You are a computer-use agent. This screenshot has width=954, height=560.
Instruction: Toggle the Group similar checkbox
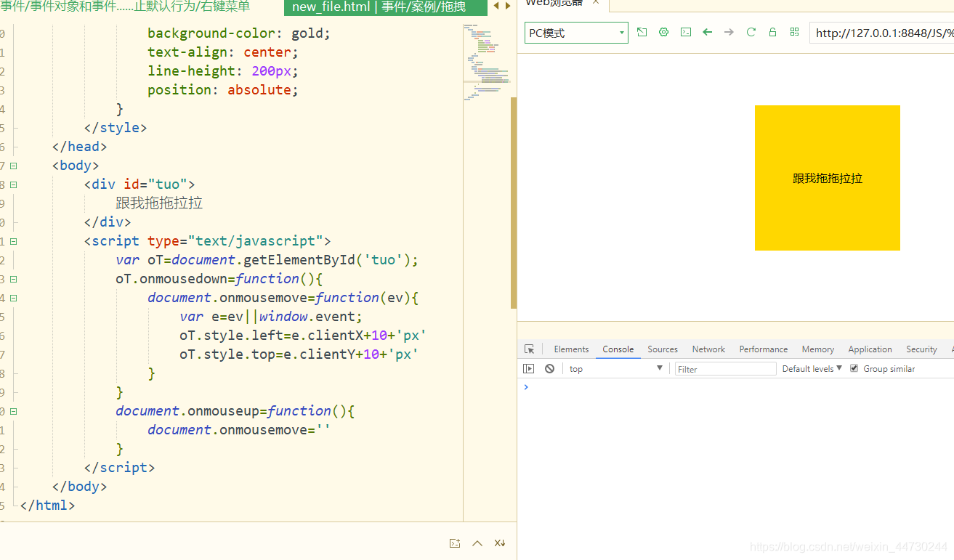click(854, 368)
